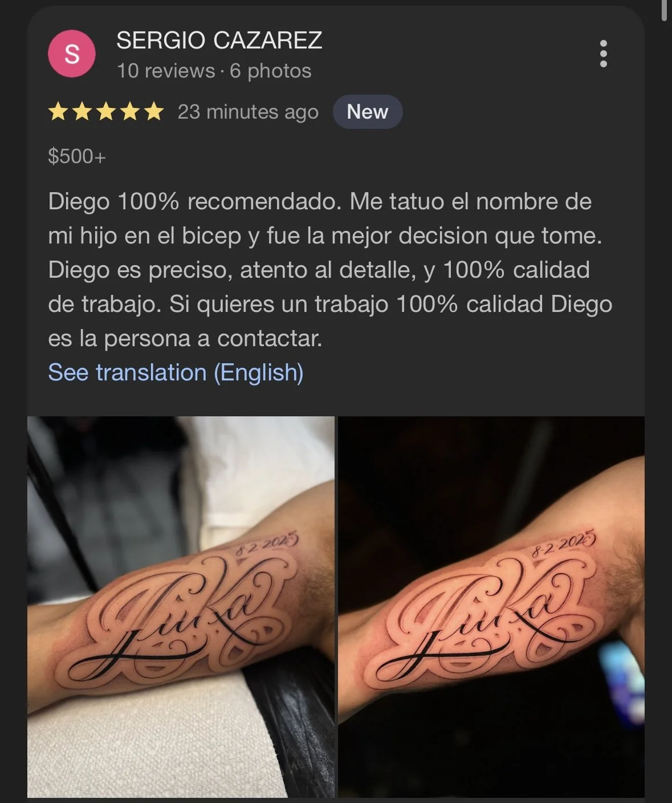
Task: Click the fourth yellow rating star
Action: (x=129, y=112)
